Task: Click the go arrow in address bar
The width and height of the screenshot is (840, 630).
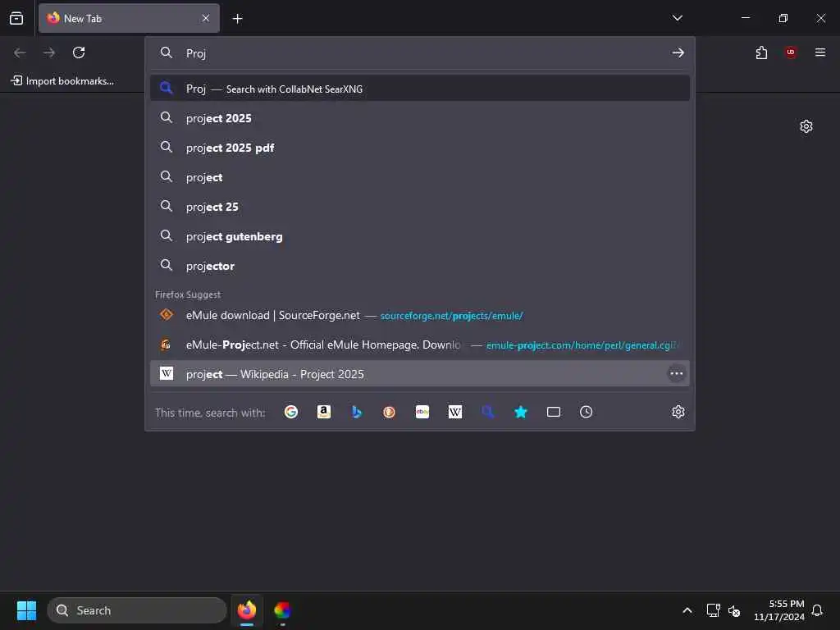Action: pos(678,52)
